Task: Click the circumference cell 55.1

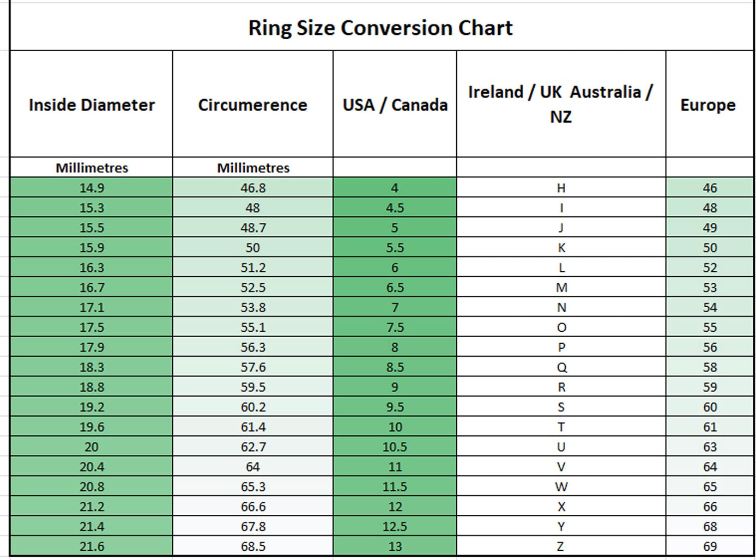Action: click(x=253, y=327)
